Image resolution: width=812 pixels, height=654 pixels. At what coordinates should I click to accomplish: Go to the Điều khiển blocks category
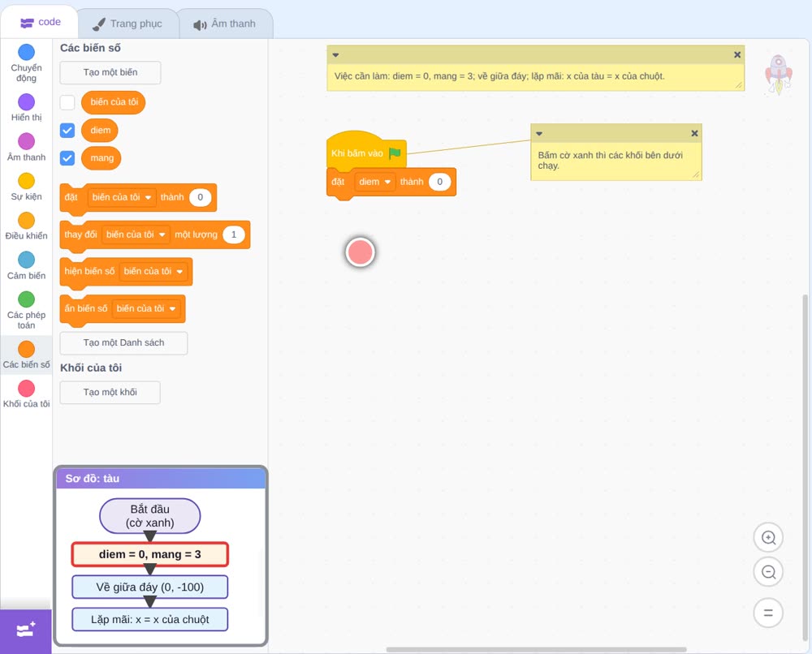point(27,221)
